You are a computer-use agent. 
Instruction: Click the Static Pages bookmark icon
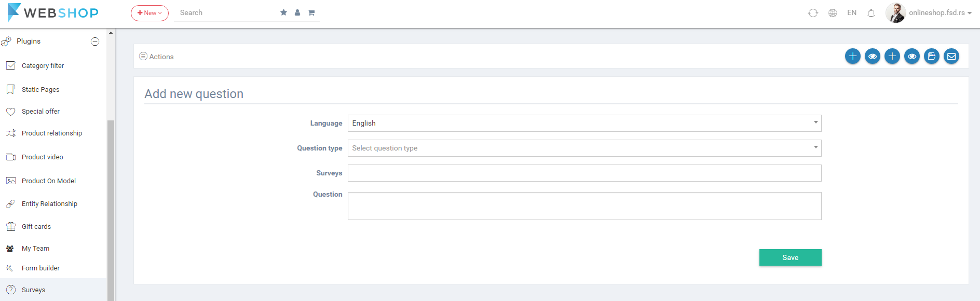coord(10,89)
